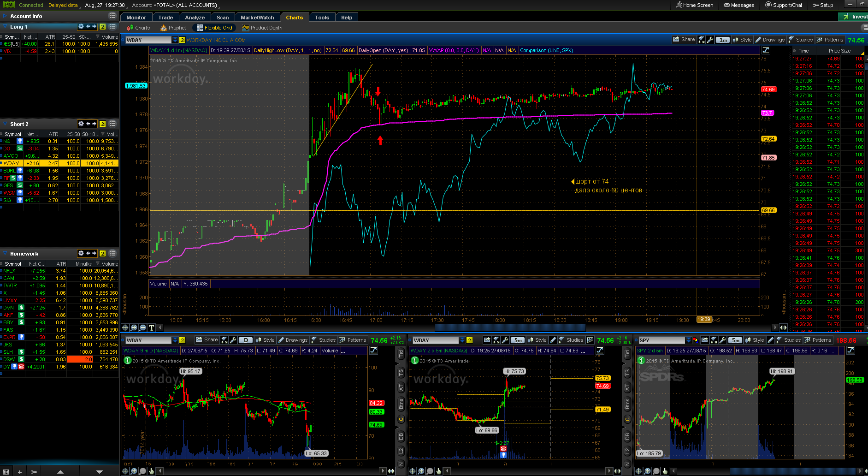Image resolution: width=868 pixels, height=476 pixels.
Task: Open Long 1 watchlist gear settings
Action: pyautogui.click(x=81, y=27)
